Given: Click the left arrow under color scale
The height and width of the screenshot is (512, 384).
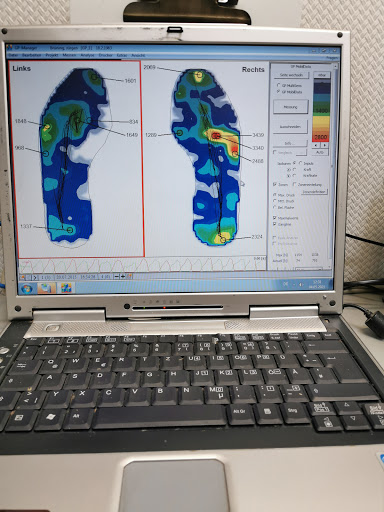Looking at the screenshot, I should (x=316, y=145).
